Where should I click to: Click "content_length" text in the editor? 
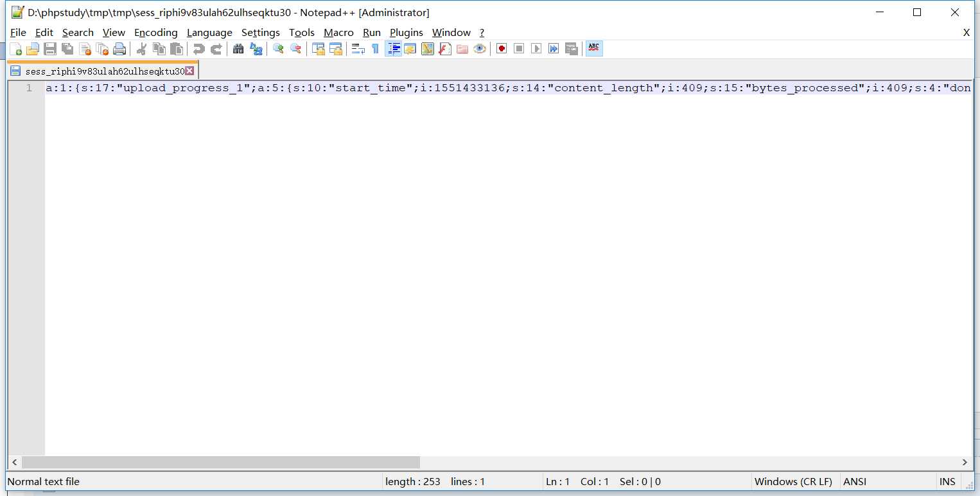604,88
